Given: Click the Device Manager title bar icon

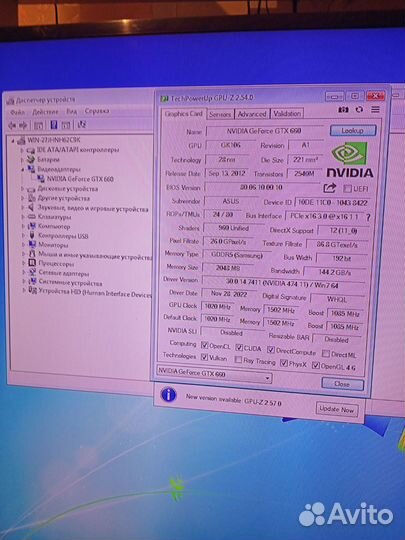Looking at the screenshot, I should pyautogui.click(x=10, y=101).
